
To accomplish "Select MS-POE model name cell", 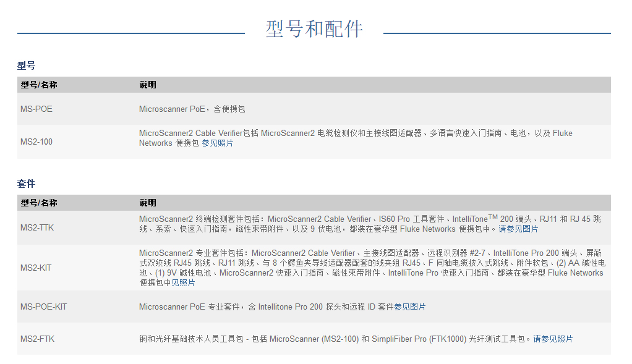I will click(x=36, y=109).
